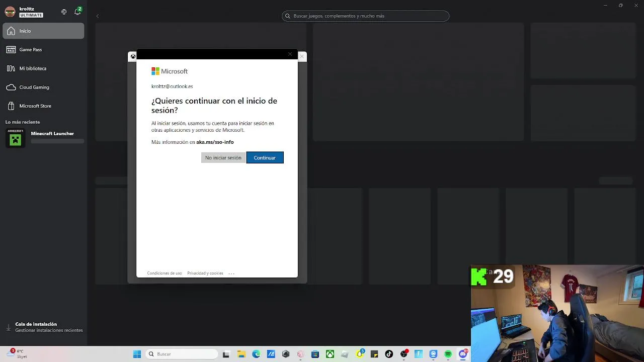Open the notifications bell
Screen dimensions: 644x362
[77, 12]
